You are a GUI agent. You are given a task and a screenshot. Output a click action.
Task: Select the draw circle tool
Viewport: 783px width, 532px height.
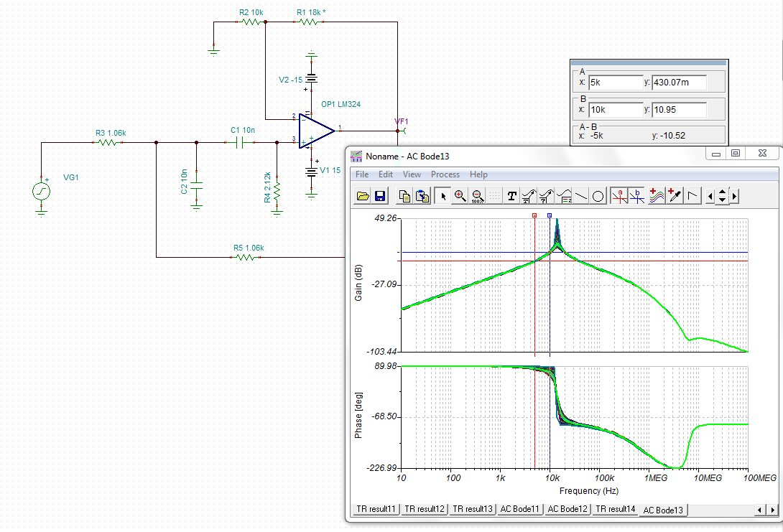pyautogui.click(x=598, y=195)
